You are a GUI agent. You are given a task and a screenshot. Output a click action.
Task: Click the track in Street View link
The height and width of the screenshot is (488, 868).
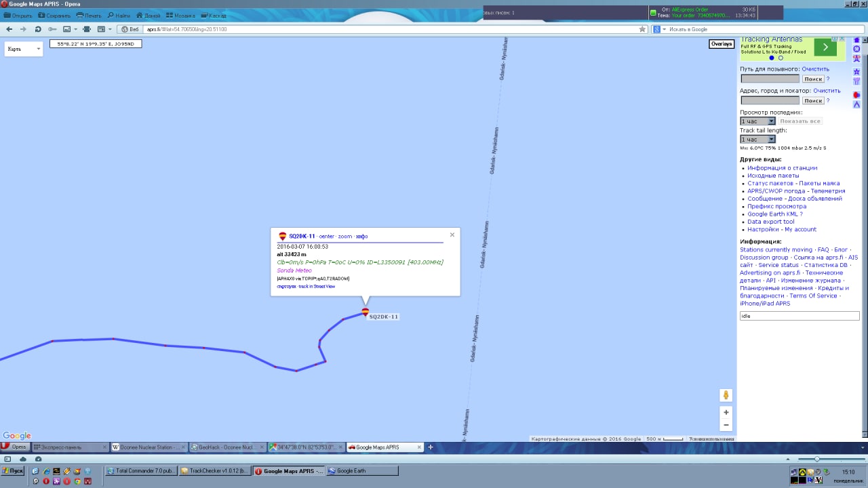tap(317, 286)
